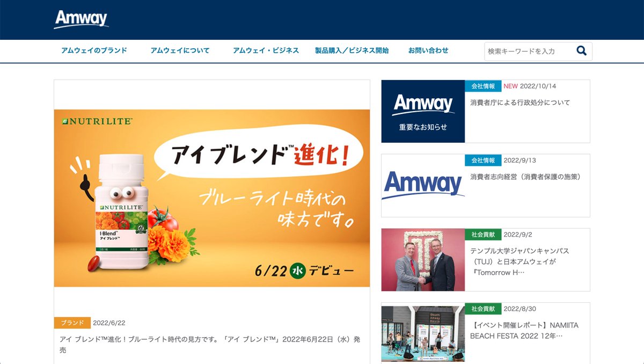This screenshot has height=364, width=644.
Task: Click the magnifying glass search icon
Action: point(581,51)
